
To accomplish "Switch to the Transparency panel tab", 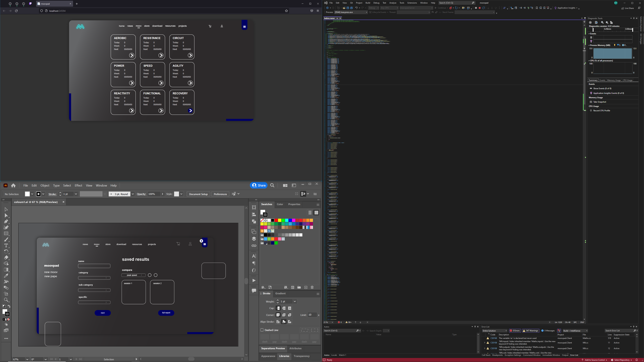I will [x=302, y=356].
